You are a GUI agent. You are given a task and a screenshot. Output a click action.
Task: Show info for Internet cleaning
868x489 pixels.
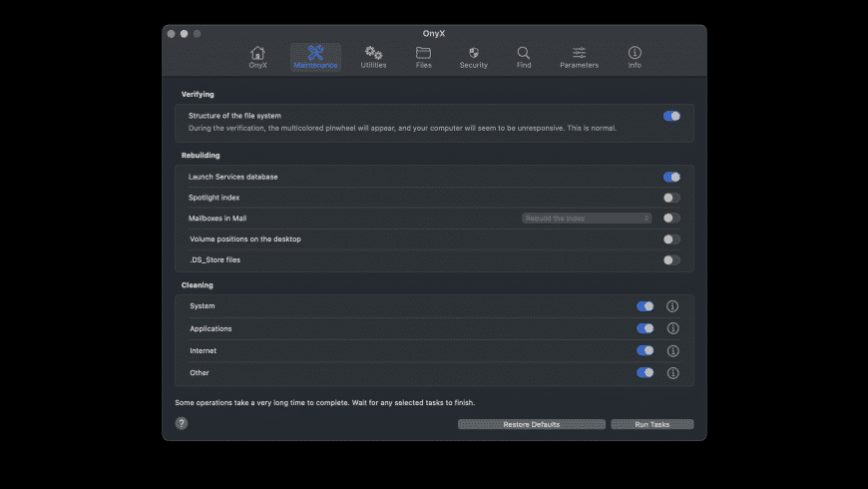(672, 350)
